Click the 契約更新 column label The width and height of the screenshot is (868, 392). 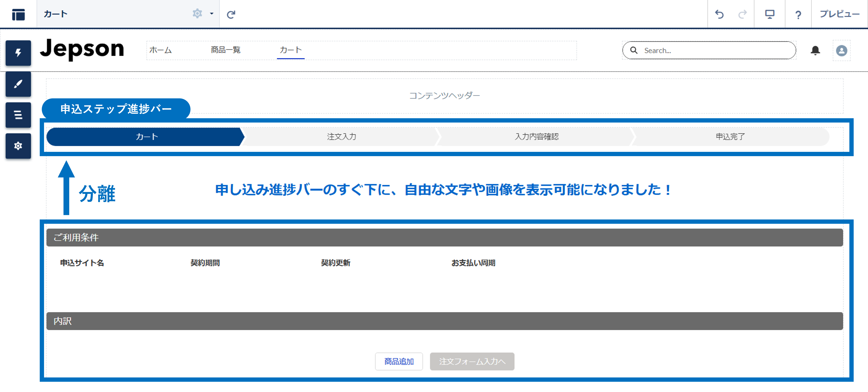tap(336, 263)
